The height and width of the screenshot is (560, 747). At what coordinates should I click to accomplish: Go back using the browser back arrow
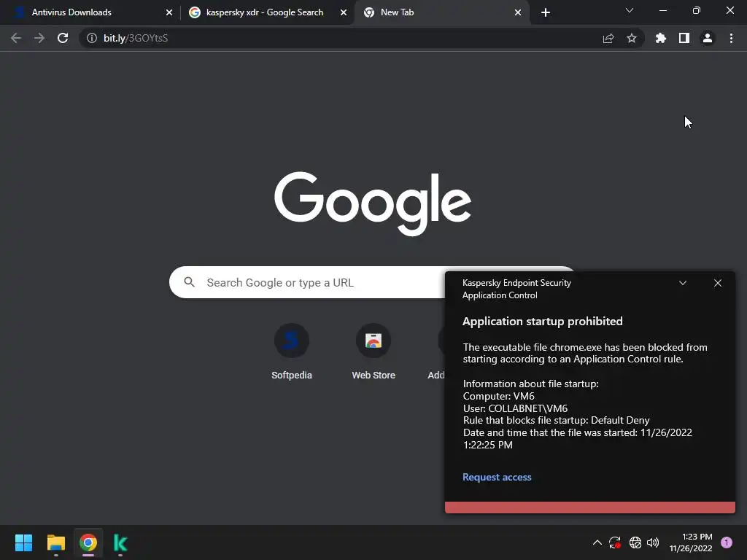[x=16, y=38]
